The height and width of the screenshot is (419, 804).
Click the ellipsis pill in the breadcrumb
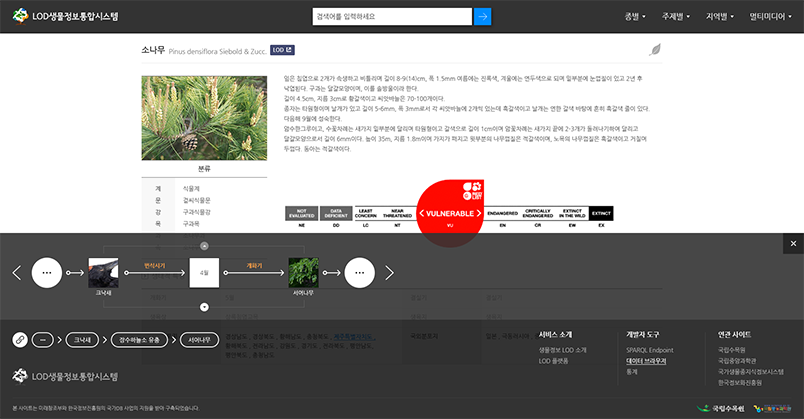43,340
